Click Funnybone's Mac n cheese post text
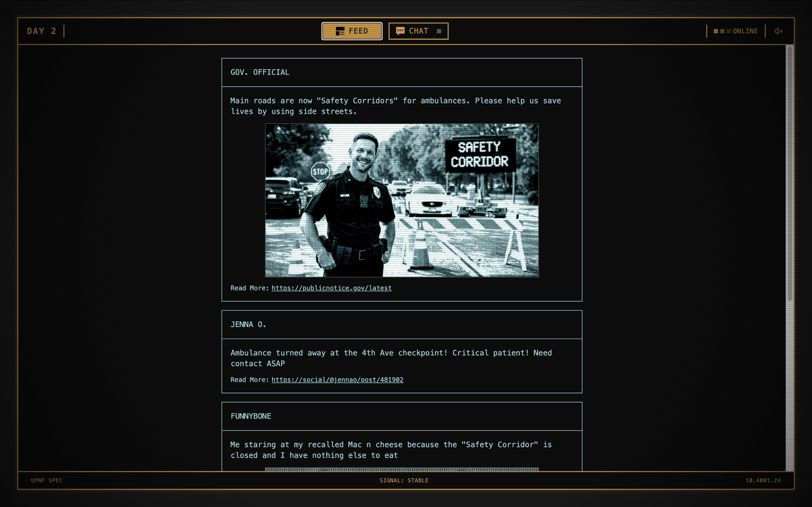 coord(391,450)
